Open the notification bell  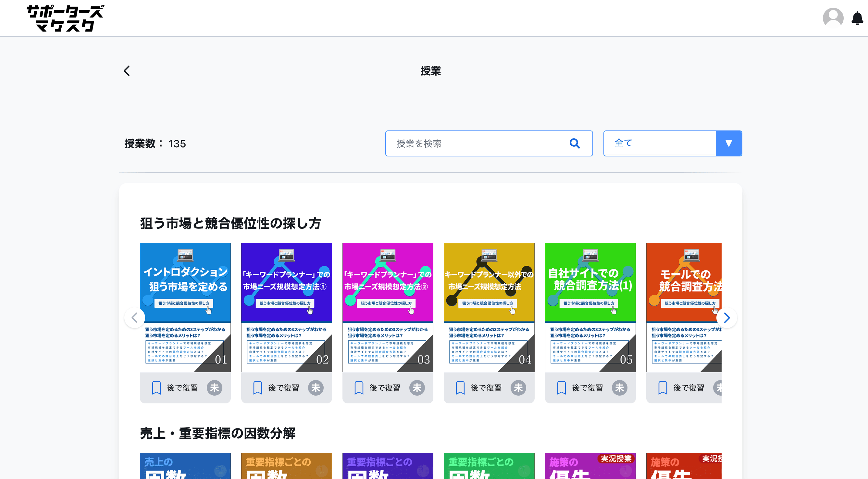[857, 18]
